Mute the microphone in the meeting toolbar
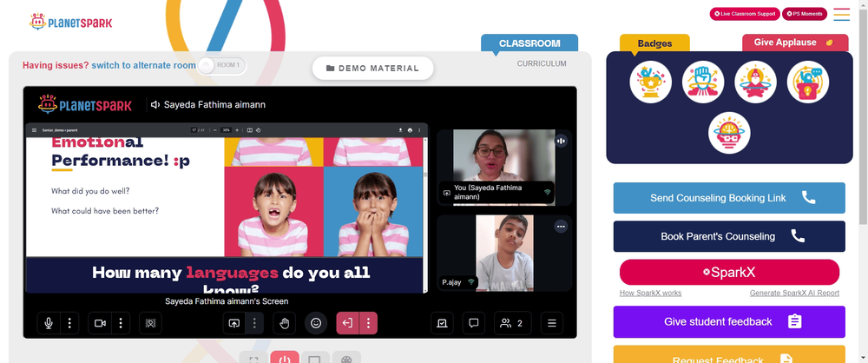The width and height of the screenshot is (868, 363). pyautogui.click(x=49, y=323)
